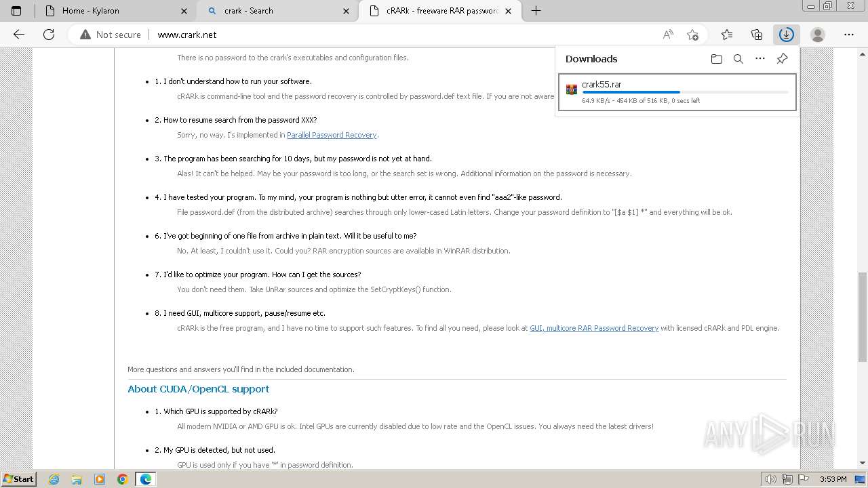Screen dimensions: 868x488
Task: Pin the Downloads panel
Action: tap(782, 59)
